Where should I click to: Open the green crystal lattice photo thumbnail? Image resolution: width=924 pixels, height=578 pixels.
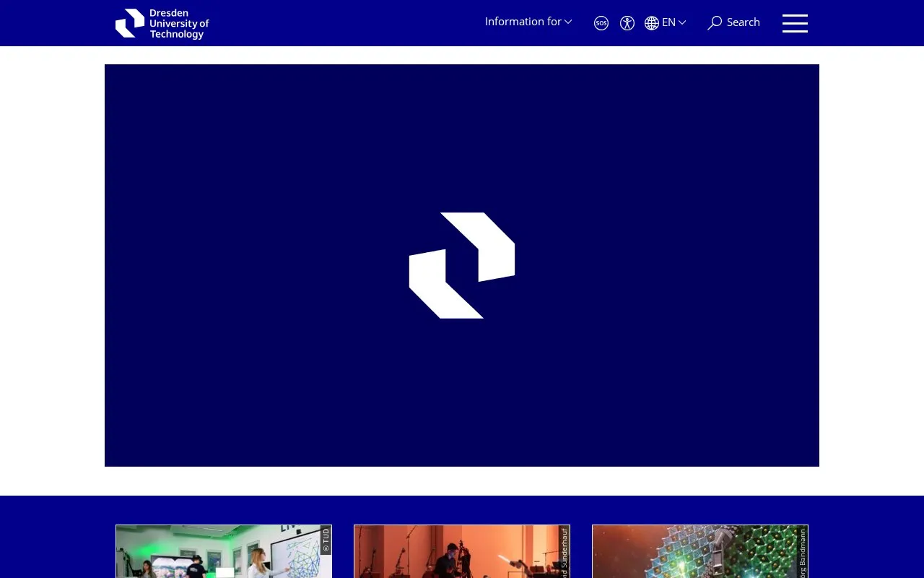700,551
